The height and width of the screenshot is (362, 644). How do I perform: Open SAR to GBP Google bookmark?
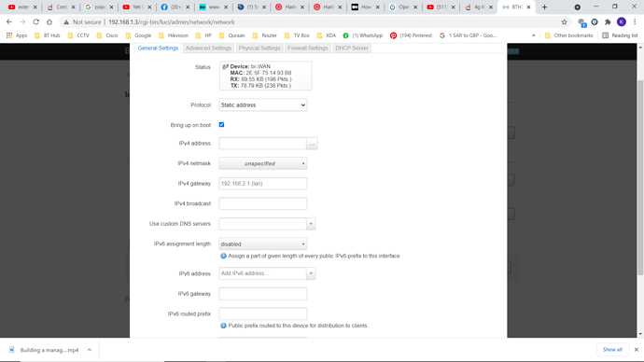pos(468,35)
